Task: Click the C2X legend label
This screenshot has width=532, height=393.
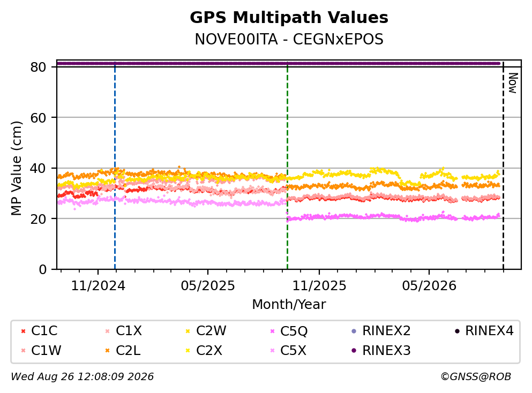Action: tap(209, 351)
